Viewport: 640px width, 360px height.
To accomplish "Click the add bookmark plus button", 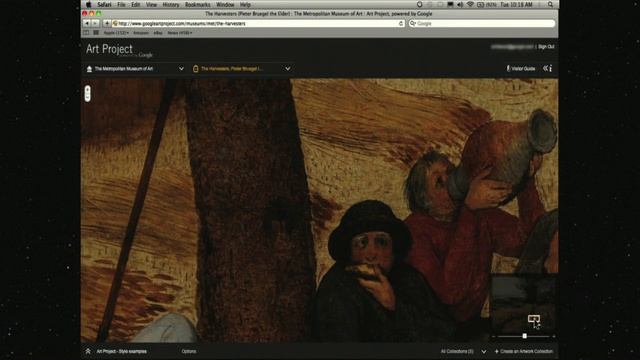I will click(107, 23).
